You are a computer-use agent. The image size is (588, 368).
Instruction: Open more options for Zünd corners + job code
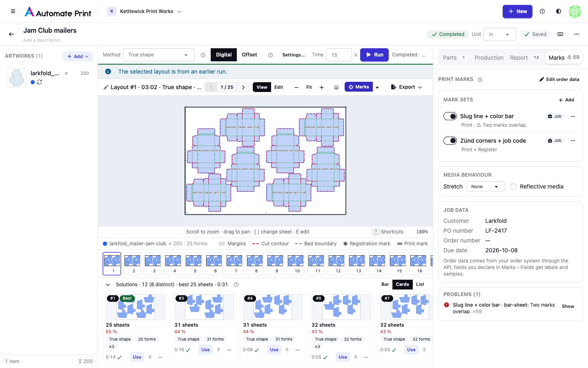pyautogui.click(x=573, y=141)
